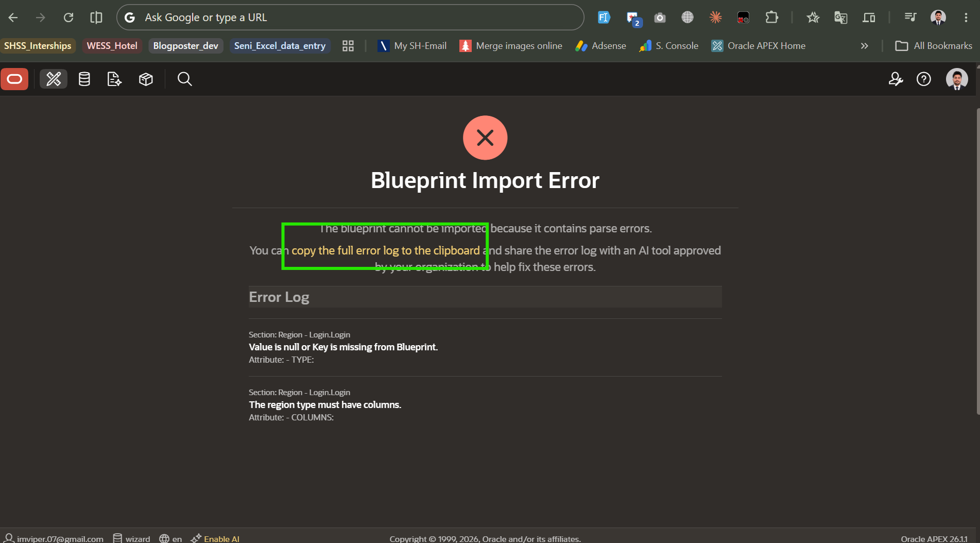Click 'Value is null or Key is missing' message
Viewport: 980px width, 543px height.
coord(343,347)
